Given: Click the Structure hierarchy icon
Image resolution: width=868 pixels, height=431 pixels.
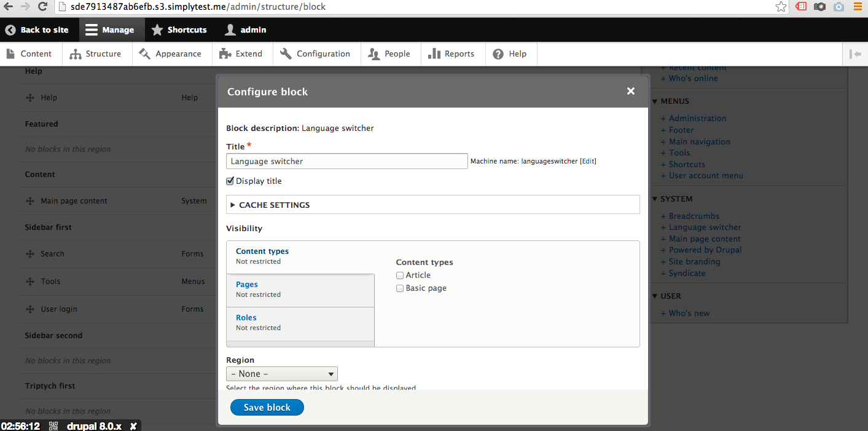Looking at the screenshot, I should [76, 54].
